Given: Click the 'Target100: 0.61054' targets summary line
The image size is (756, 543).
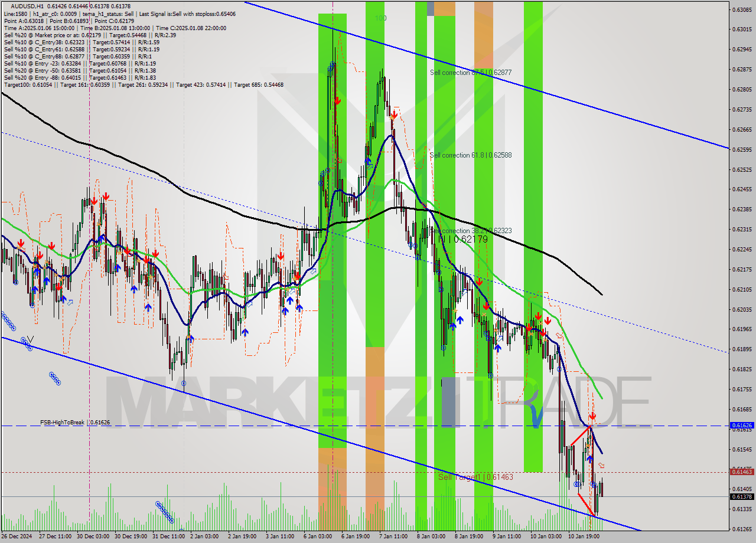Looking at the screenshot, I should pos(144,84).
